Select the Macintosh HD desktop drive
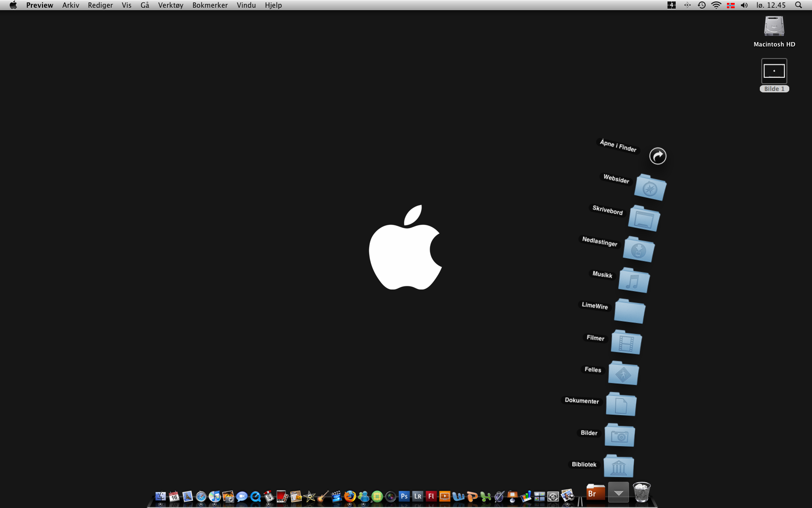 click(774, 31)
